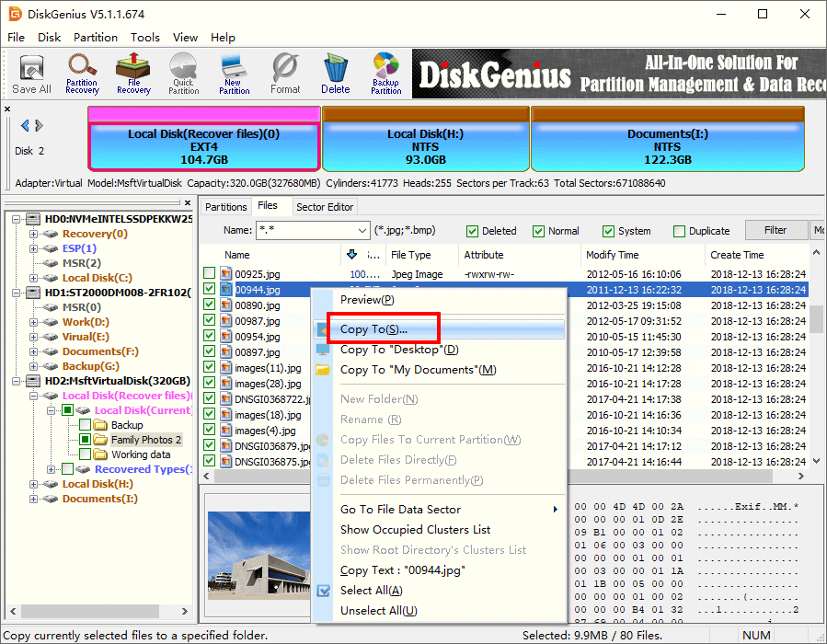Viewport: 827px width, 644px height.
Task: Launch the File Recovery tool
Action: [133, 75]
